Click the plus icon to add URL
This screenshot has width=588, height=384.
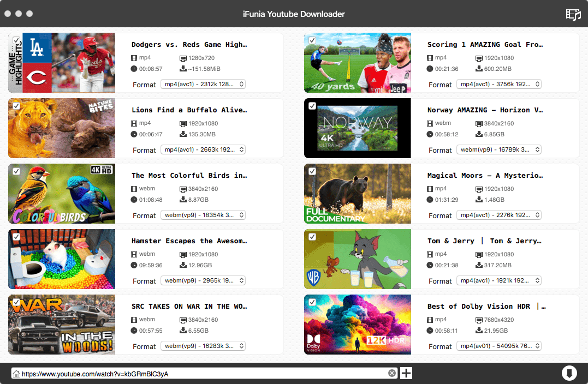pos(406,373)
